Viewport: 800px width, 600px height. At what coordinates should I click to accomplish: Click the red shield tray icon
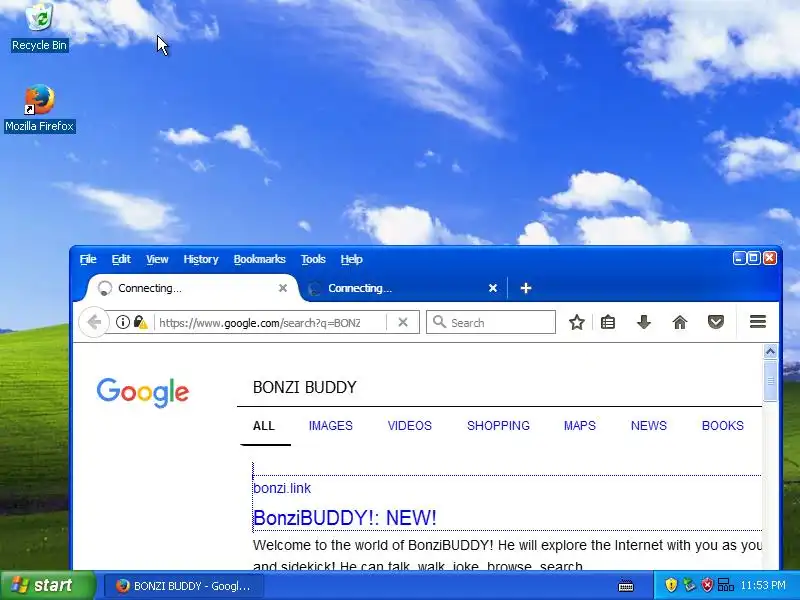(x=707, y=585)
